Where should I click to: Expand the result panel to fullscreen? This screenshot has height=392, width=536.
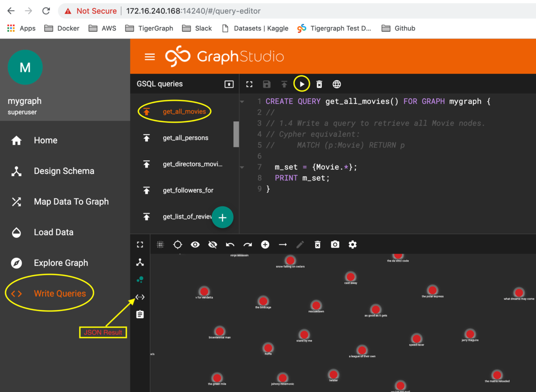pos(140,245)
